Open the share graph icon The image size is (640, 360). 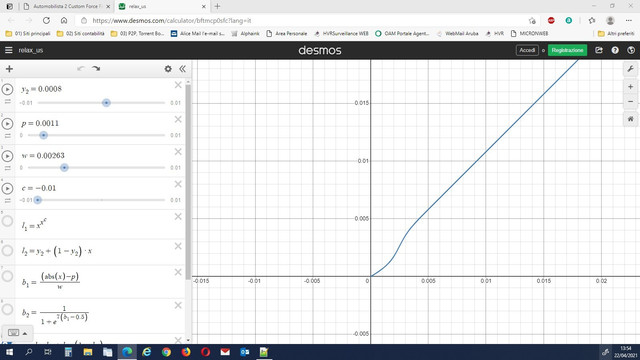[x=599, y=50]
